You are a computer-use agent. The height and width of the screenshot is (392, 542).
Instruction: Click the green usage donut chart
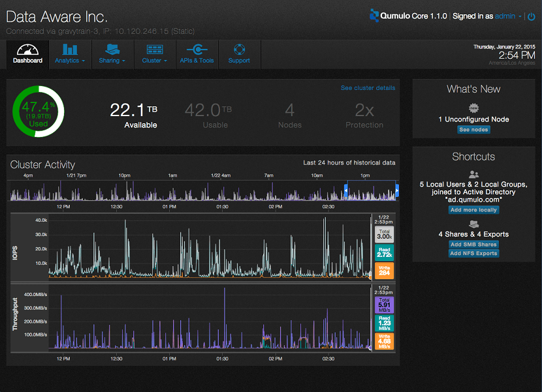[39, 110]
